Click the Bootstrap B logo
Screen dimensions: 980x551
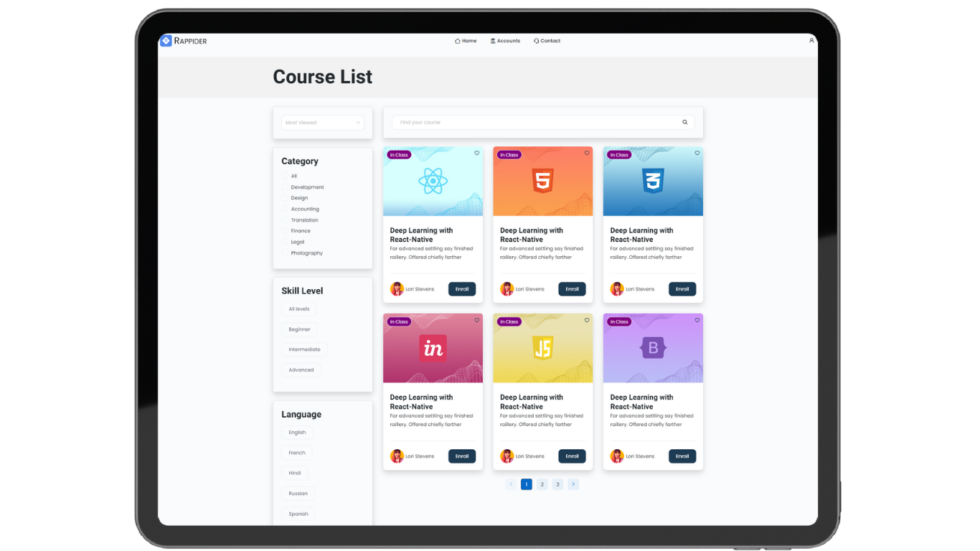click(653, 349)
